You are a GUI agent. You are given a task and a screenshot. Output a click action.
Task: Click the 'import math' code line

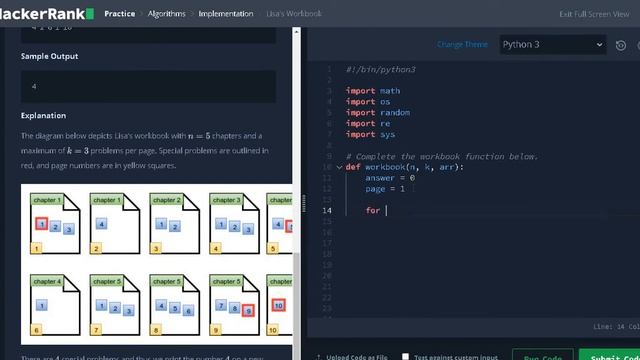point(373,91)
